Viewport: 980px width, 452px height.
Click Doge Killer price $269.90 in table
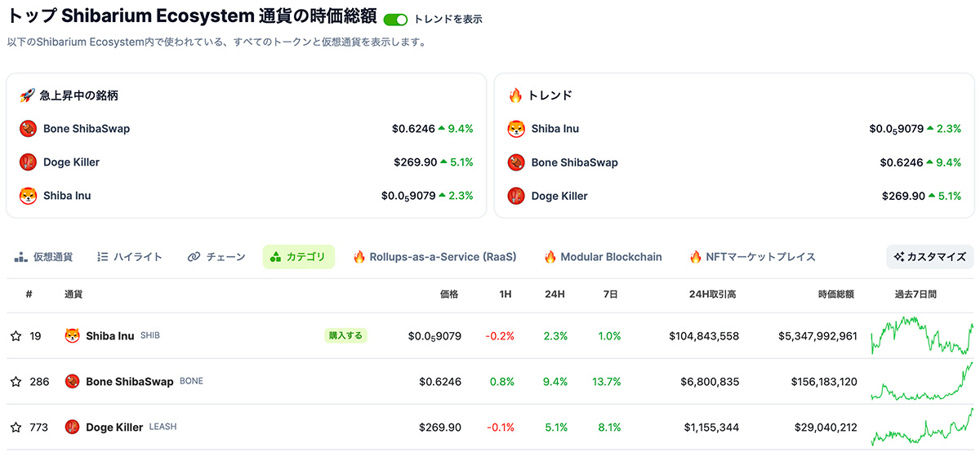[x=440, y=428]
